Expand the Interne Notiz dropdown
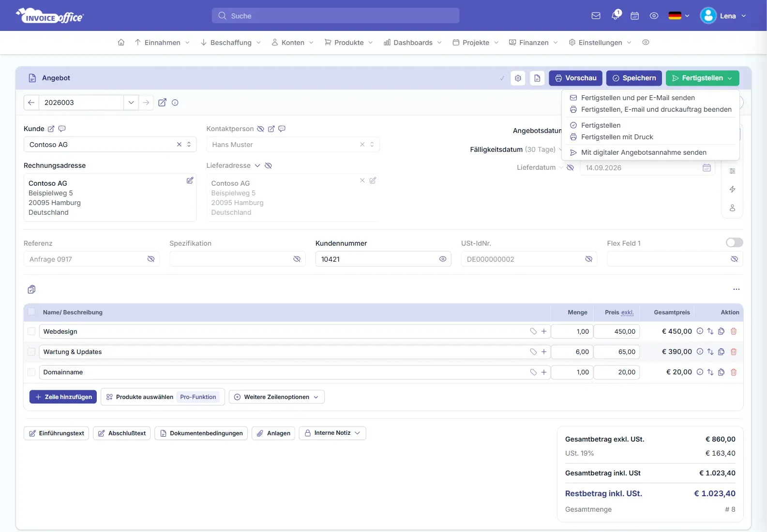Viewport: 767px width, 532px height. click(332, 433)
